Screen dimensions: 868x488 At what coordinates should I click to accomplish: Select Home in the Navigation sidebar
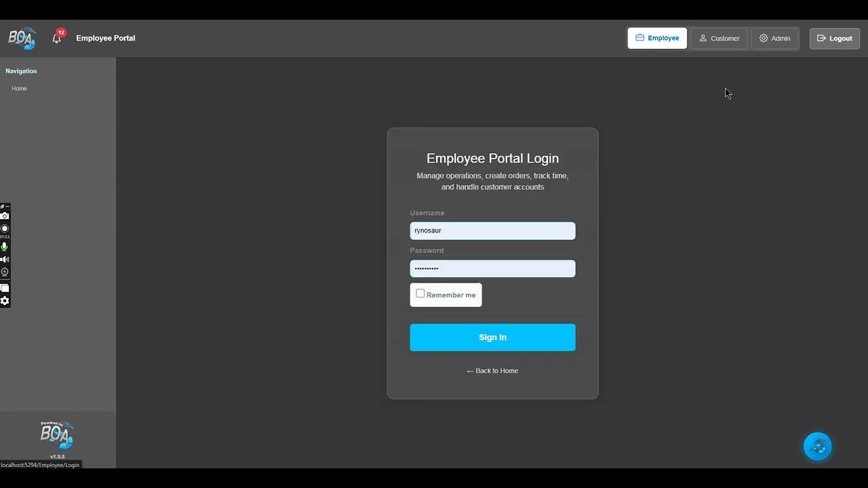19,88
